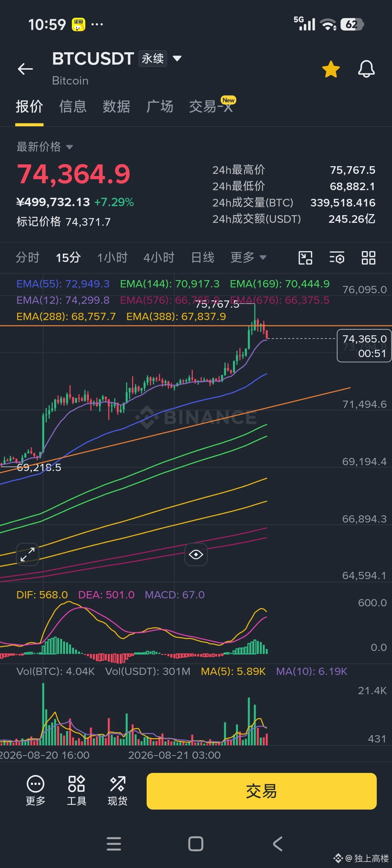Screen dimensions: 392x868
Task: Tap the 24h最高价 value 75,767.5
Action: coord(352,170)
